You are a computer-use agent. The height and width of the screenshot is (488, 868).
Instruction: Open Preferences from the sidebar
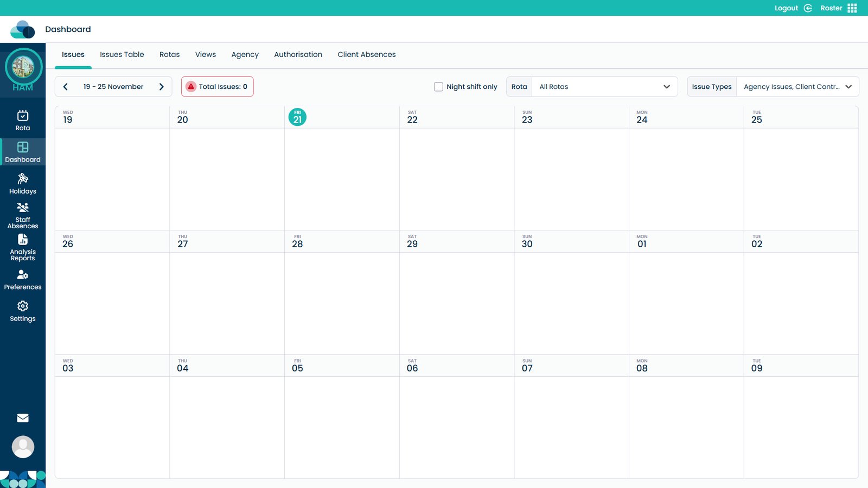[x=23, y=279]
